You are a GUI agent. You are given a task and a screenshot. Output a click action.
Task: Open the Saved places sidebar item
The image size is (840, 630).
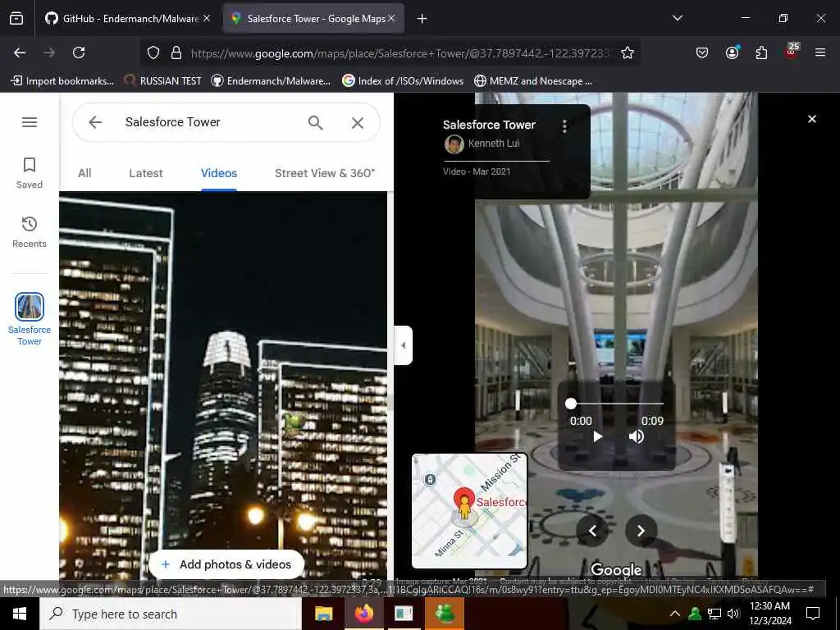click(x=30, y=173)
